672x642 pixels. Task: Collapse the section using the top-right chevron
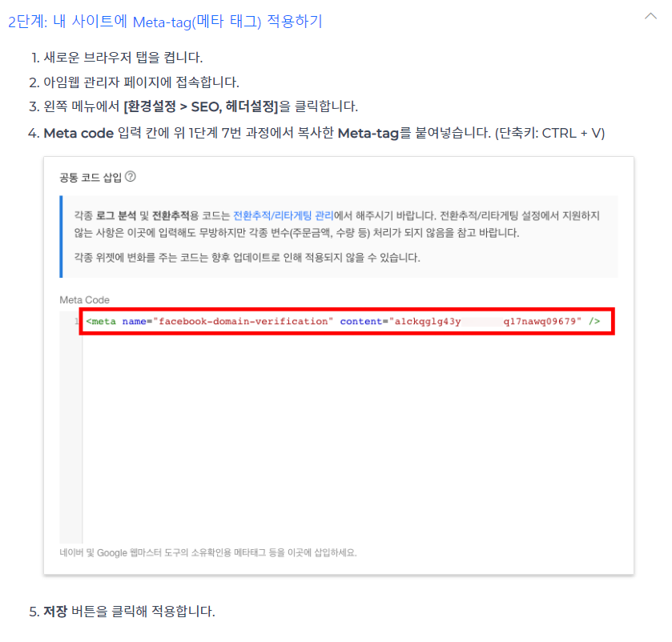point(650,17)
